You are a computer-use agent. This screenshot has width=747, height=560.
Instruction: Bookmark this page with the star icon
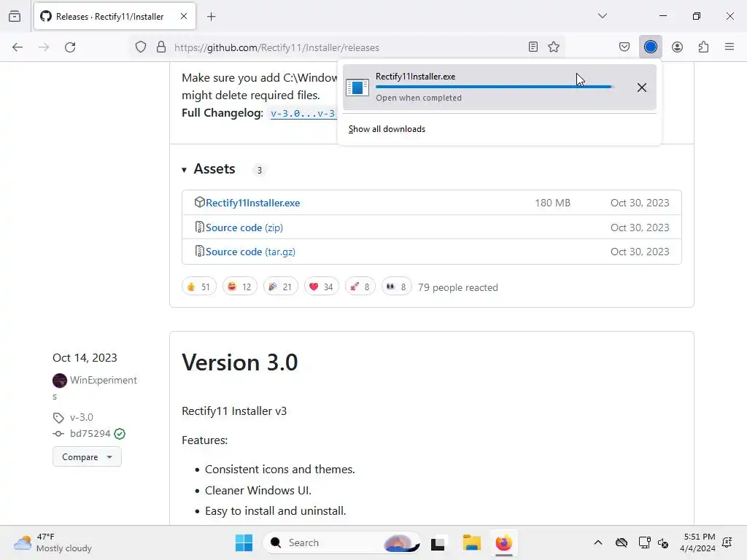(554, 47)
